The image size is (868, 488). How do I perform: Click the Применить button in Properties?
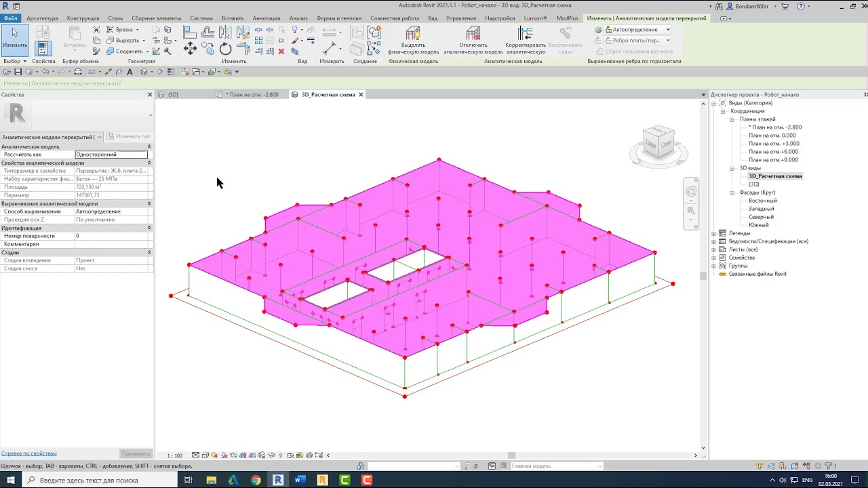pos(136,453)
